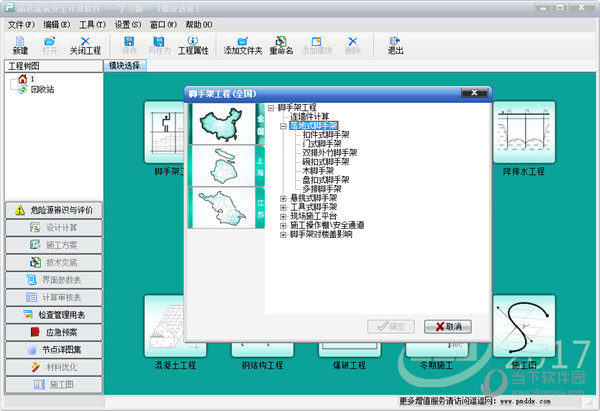Open 检查管理用表 sidebar button

point(54,315)
